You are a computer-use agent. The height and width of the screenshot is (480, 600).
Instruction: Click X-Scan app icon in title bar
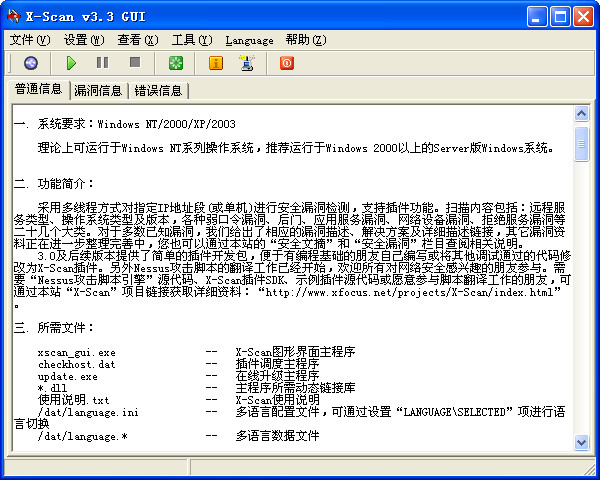[13, 16]
